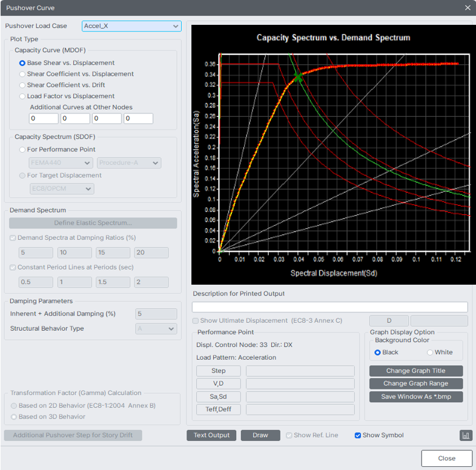Choose White background color
This screenshot has height=470, width=476.
(431, 352)
